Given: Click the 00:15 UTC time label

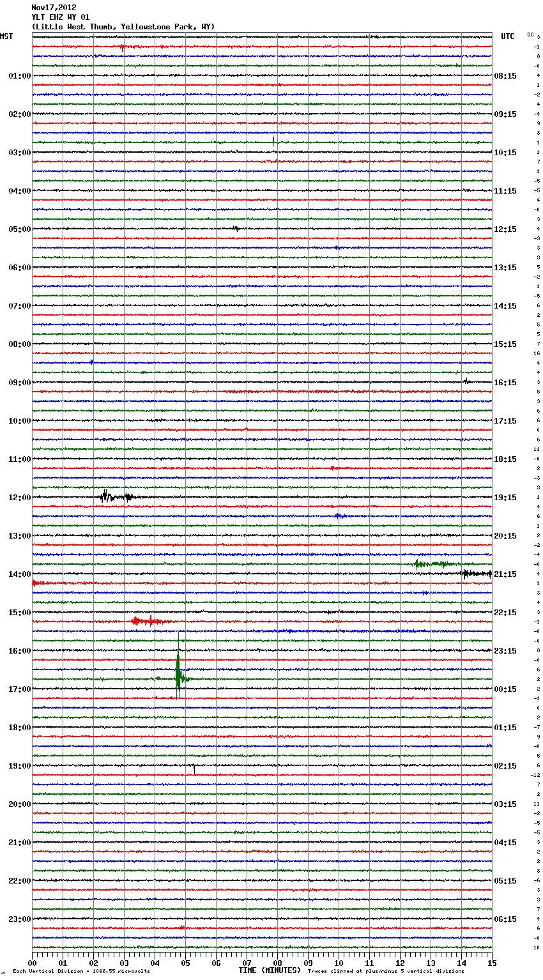Looking at the screenshot, I should pos(505,689).
